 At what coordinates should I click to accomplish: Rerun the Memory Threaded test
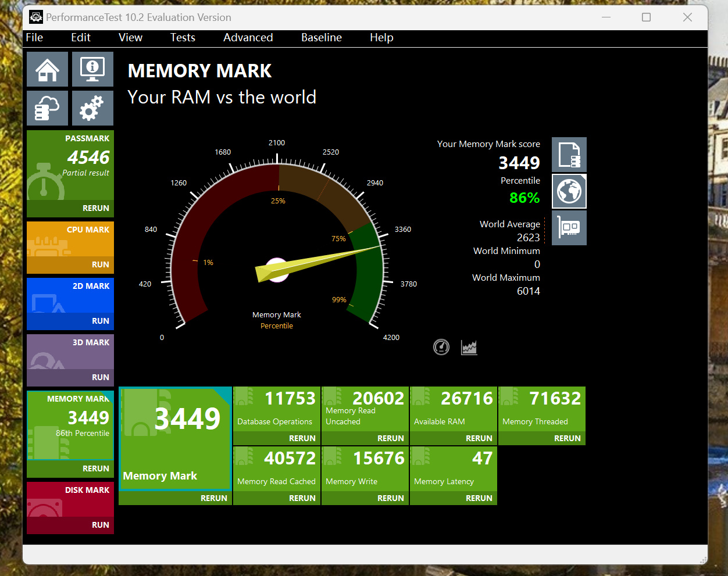542,438
